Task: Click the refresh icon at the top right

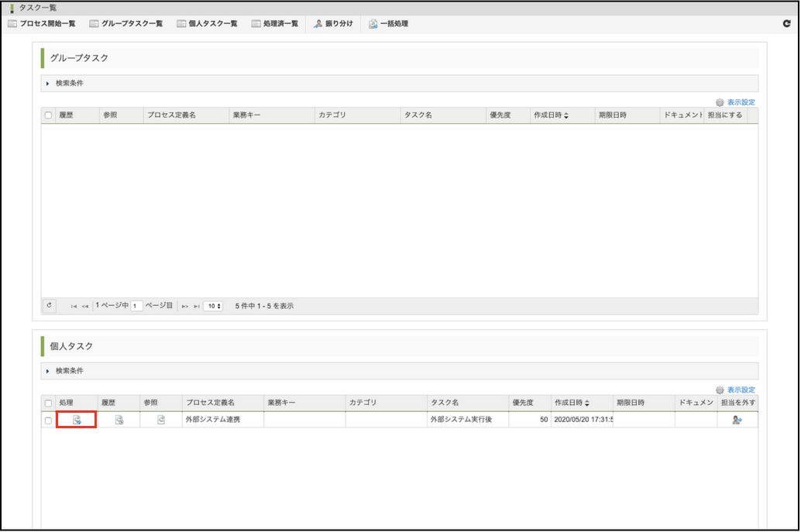Action: (786, 23)
